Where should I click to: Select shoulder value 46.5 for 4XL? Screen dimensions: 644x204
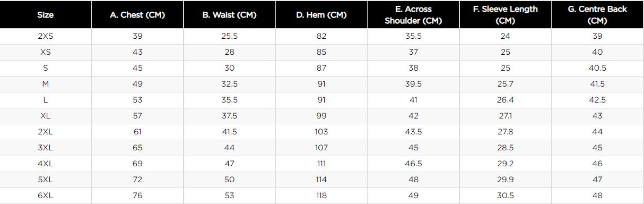413,164
